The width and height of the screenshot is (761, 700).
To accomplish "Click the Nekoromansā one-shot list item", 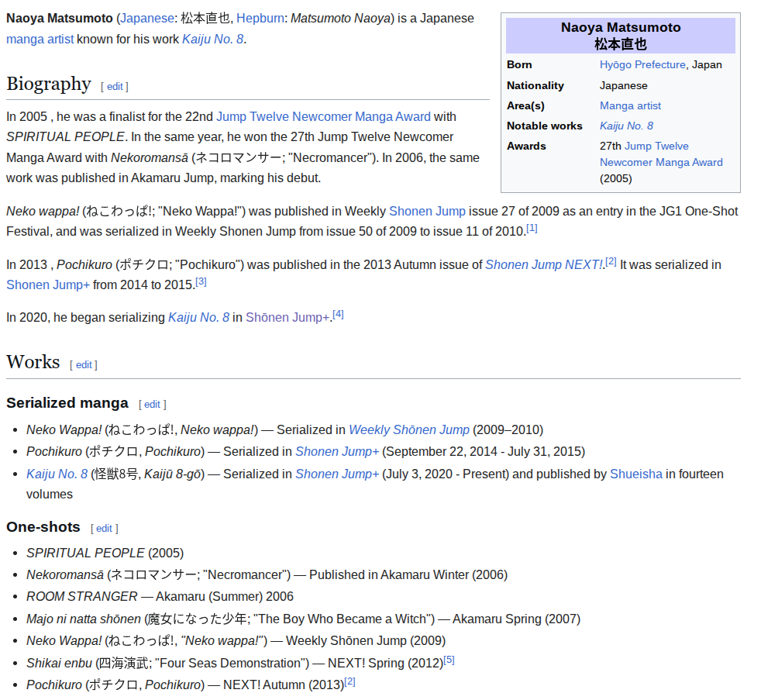I will point(267,575).
